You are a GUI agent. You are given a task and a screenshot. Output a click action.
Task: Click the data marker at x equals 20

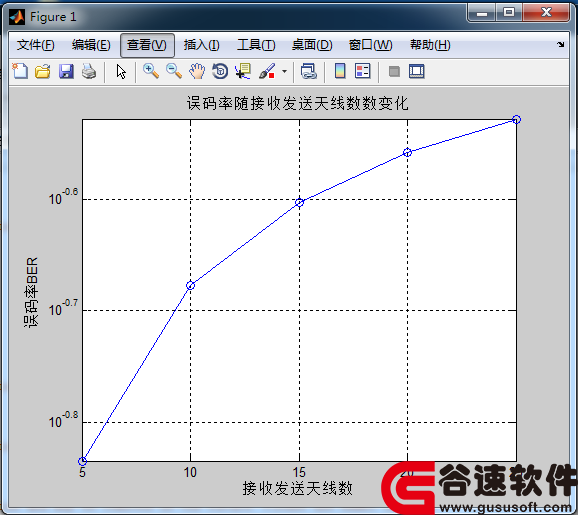pos(407,152)
